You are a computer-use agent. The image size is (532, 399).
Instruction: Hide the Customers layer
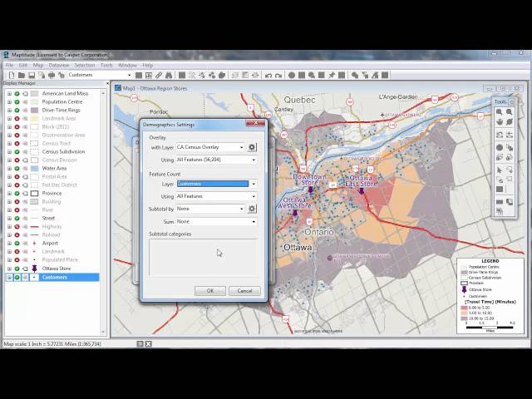(x=17, y=277)
